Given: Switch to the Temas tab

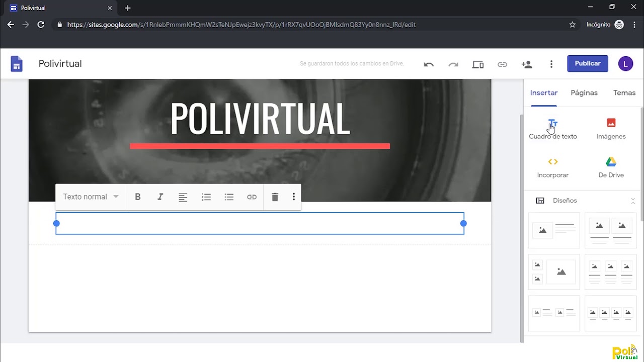Looking at the screenshot, I should tap(624, 93).
